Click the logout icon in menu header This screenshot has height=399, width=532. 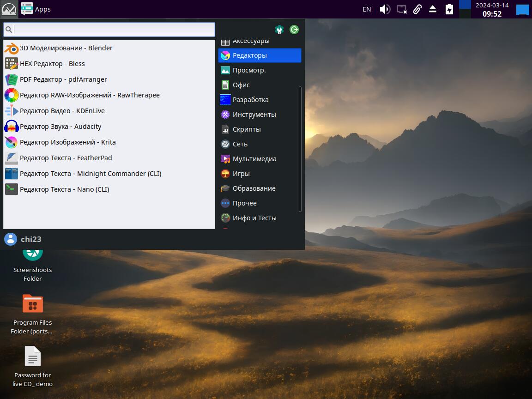click(x=294, y=30)
